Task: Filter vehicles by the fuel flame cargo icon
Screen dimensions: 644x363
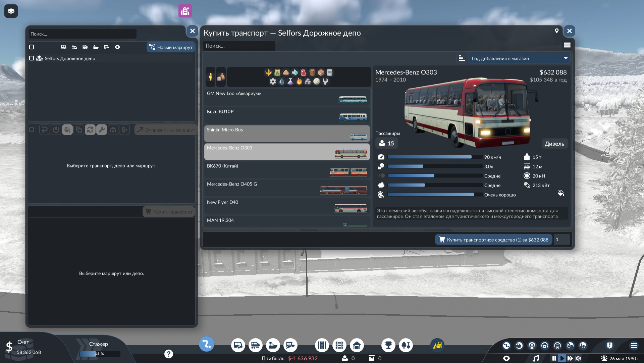Action: pyautogui.click(x=299, y=81)
